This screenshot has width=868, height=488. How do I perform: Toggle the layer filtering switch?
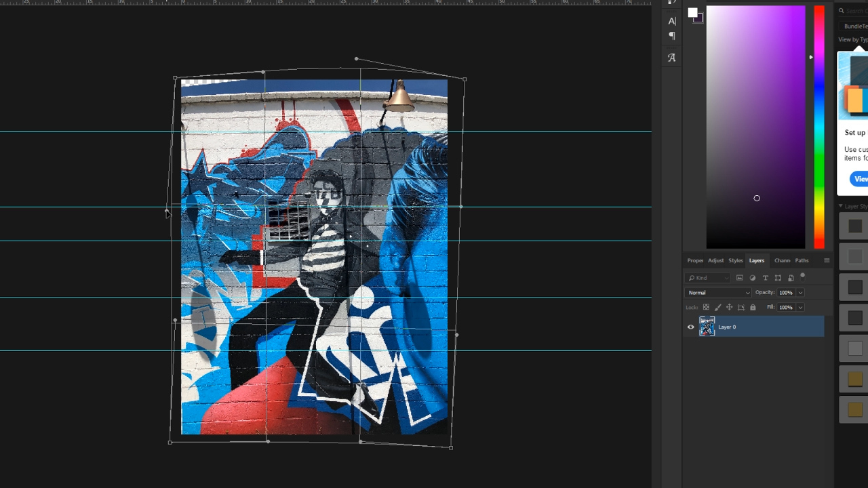tap(802, 277)
